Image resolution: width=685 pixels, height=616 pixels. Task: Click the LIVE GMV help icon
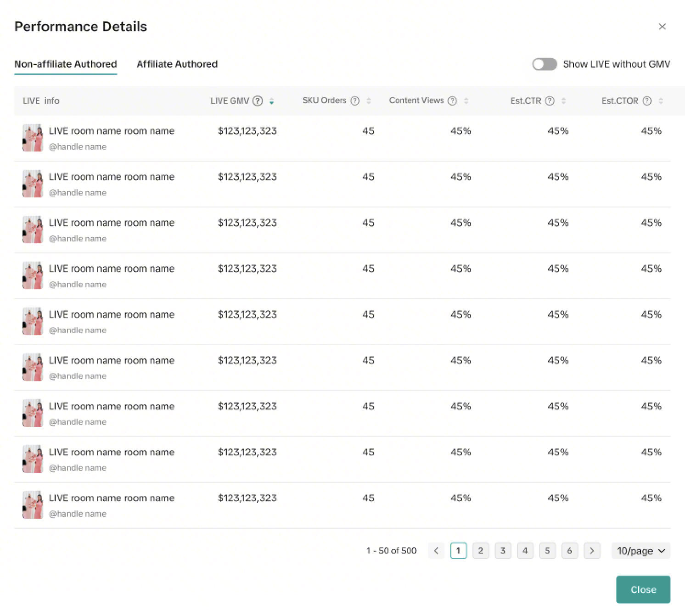pos(258,101)
